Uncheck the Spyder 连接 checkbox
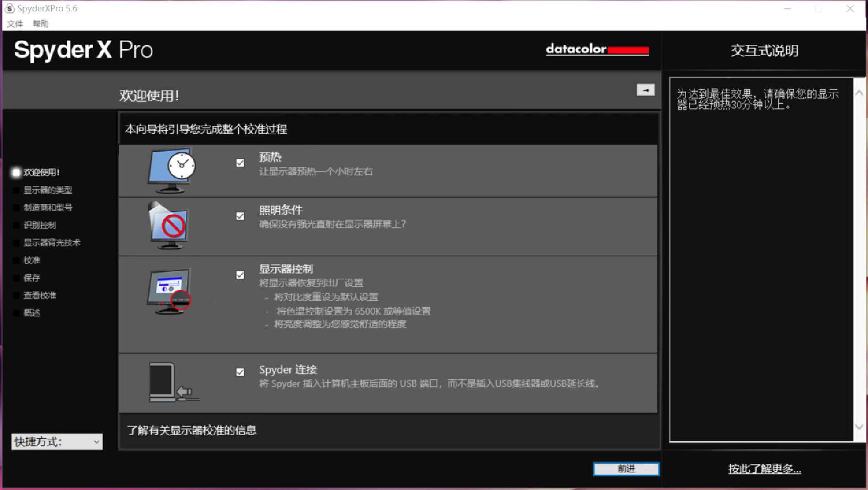 tap(240, 372)
